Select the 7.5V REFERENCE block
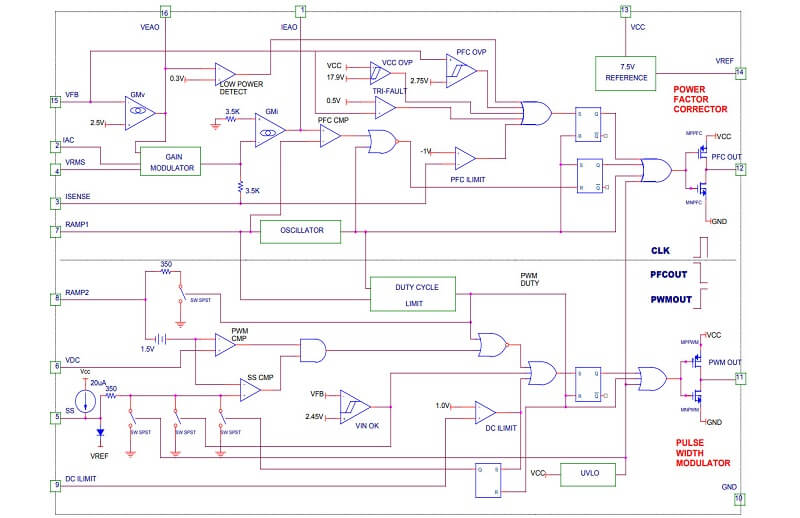800x518 pixels. 626,73
